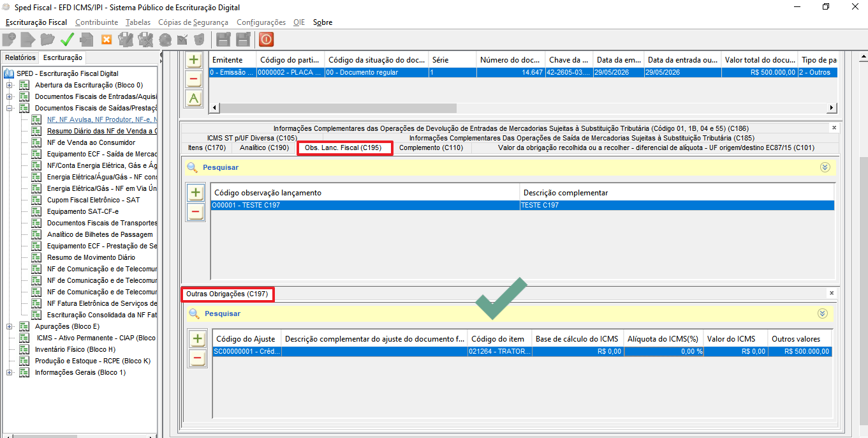Open the ICMS ST p/UF Diversa (C105) tab
868x438 pixels.
click(x=252, y=137)
